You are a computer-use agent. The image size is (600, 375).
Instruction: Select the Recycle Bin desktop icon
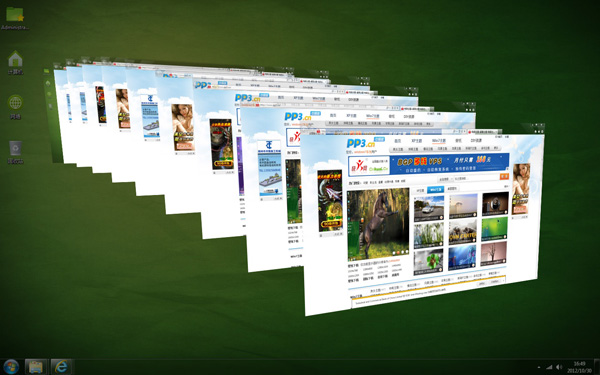15,152
